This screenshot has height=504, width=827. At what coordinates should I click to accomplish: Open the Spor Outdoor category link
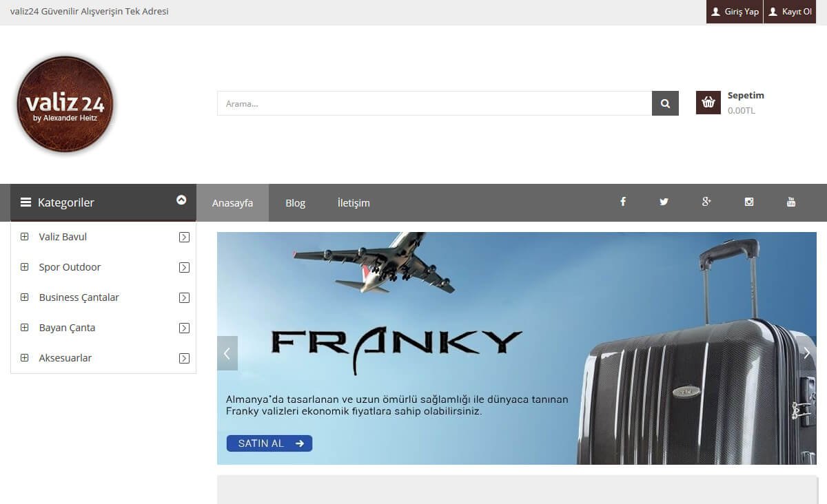(70, 267)
